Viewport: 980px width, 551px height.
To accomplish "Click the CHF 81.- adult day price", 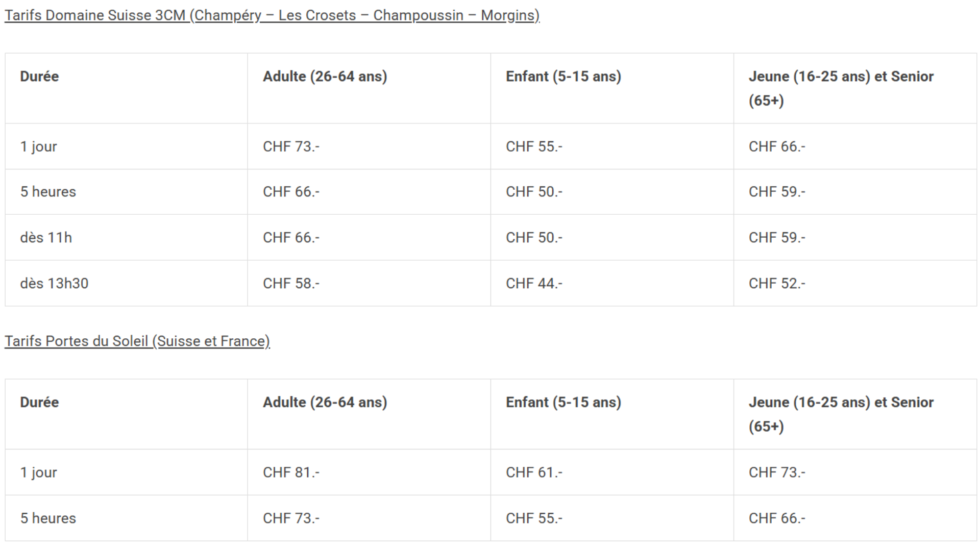I will tap(291, 472).
